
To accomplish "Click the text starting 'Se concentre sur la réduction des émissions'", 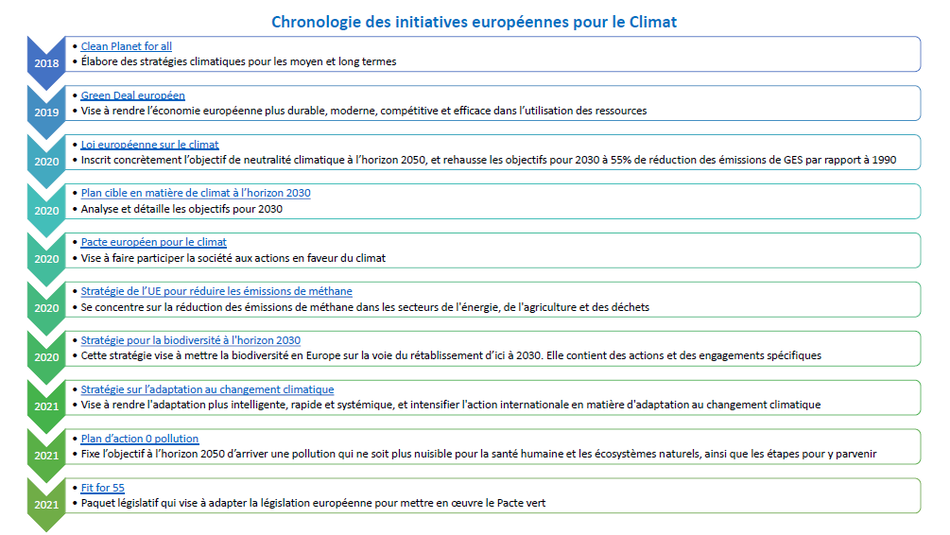I will pos(365,307).
